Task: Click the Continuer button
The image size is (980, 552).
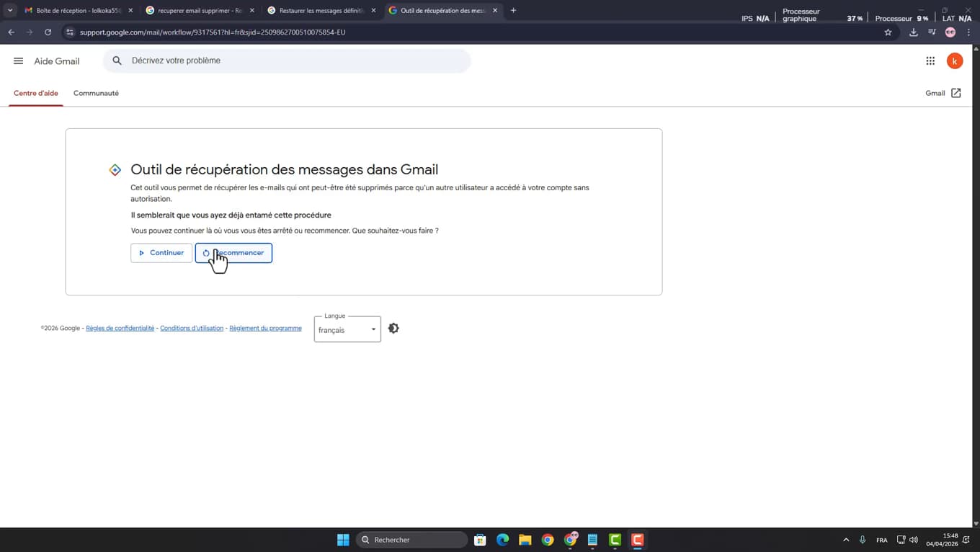Action: (161, 253)
